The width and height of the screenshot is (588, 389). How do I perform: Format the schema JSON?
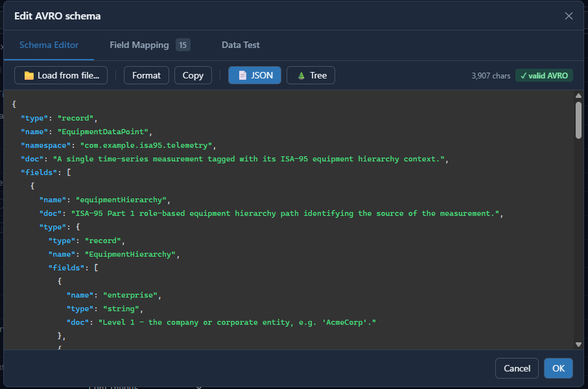(147, 75)
